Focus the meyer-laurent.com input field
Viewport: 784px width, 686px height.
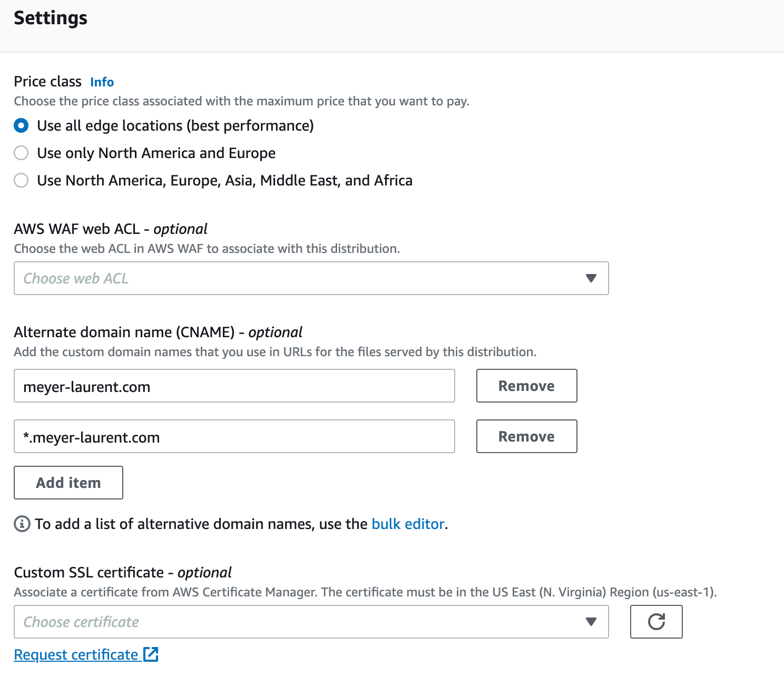(x=234, y=386)
